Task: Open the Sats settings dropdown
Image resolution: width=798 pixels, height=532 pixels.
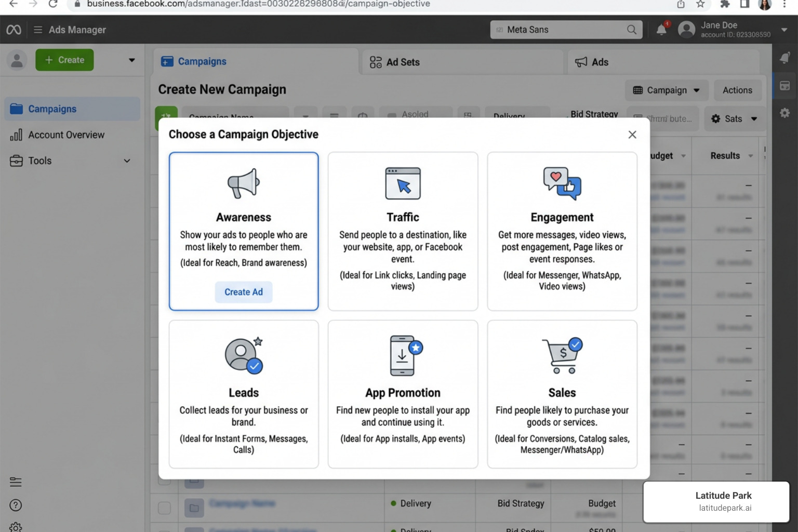Action: tap(734, 119)
